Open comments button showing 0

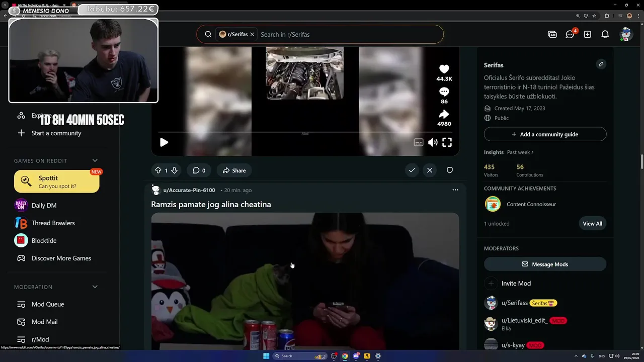pos(199,170)
